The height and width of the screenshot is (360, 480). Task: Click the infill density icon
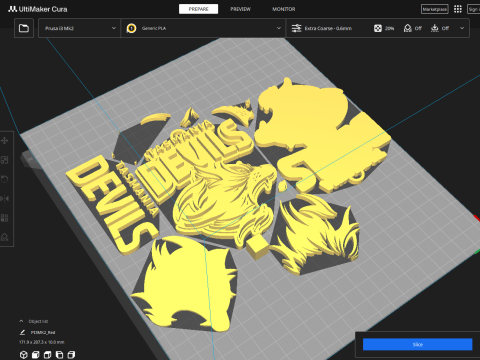(x=378, y=28)
